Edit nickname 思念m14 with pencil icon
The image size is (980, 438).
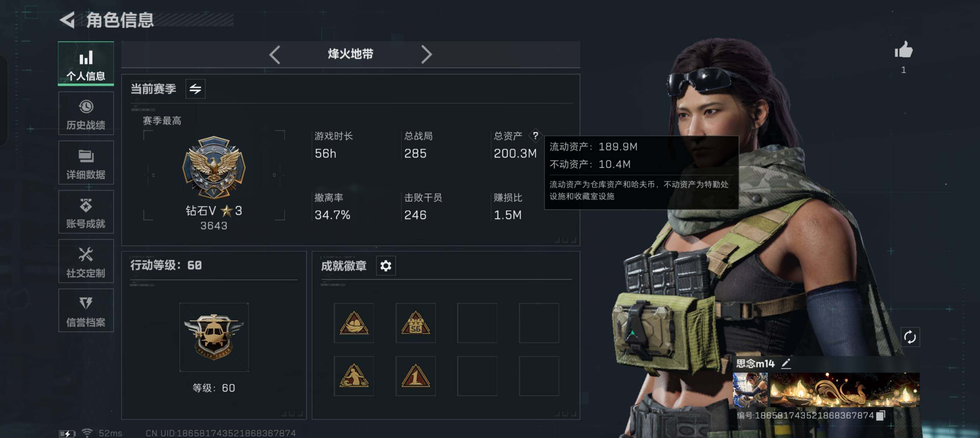click(x=786, y=363)
